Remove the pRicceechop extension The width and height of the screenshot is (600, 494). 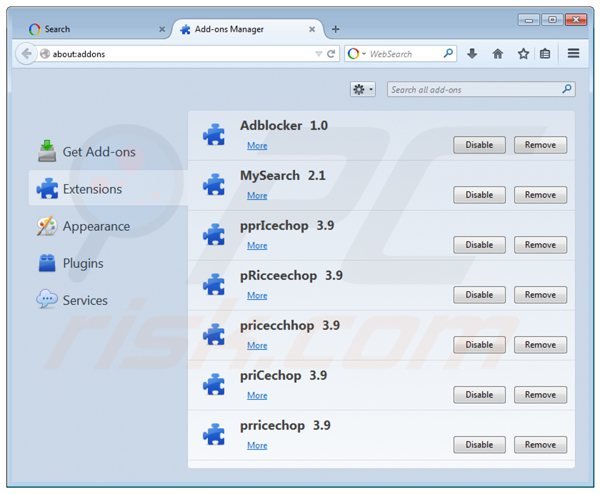coord(540,295)
